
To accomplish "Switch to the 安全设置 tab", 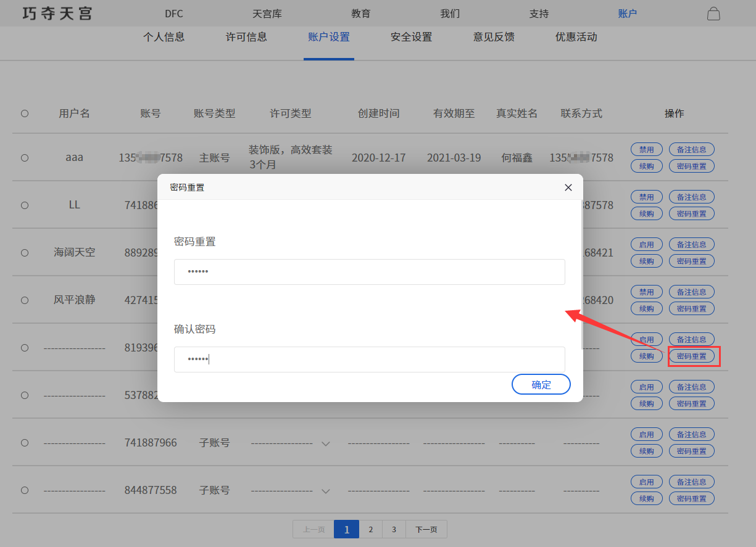I will 411,37.
